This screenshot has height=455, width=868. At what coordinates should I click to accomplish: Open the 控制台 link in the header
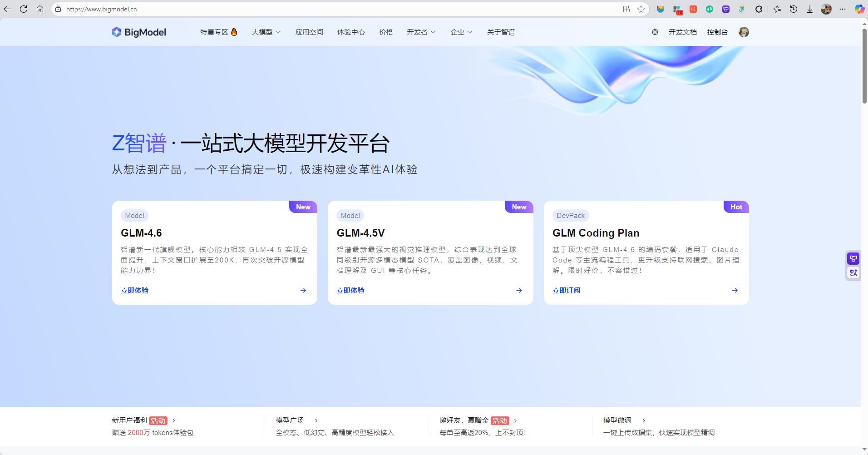pyautogui.click(x=717, y=32)
